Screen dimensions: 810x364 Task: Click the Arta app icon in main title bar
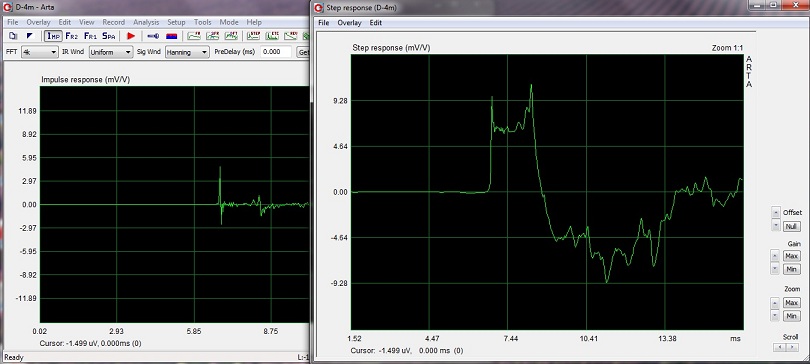(8, 8)
